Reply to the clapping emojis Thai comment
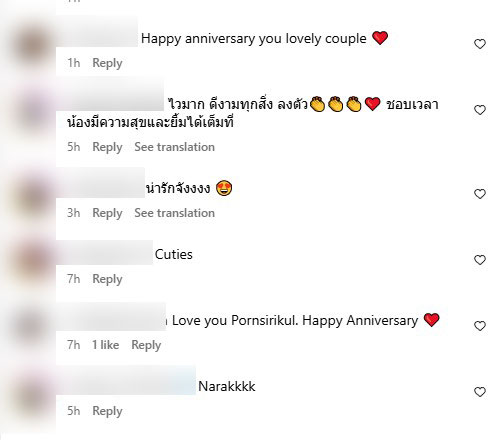The image size is (499, 440). click(107, 147)
